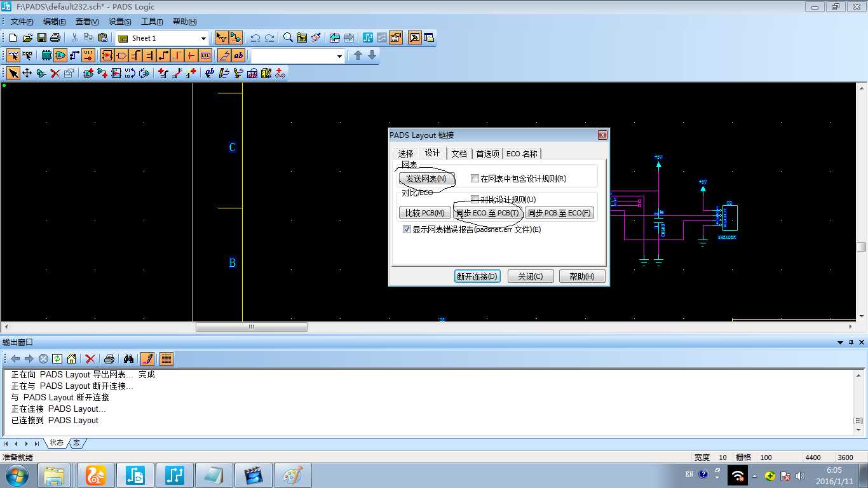Click the Redraw paintbrush icon
Image resolution: width=868 pixels, height=488 pixels.
click(x=316, y=38)
